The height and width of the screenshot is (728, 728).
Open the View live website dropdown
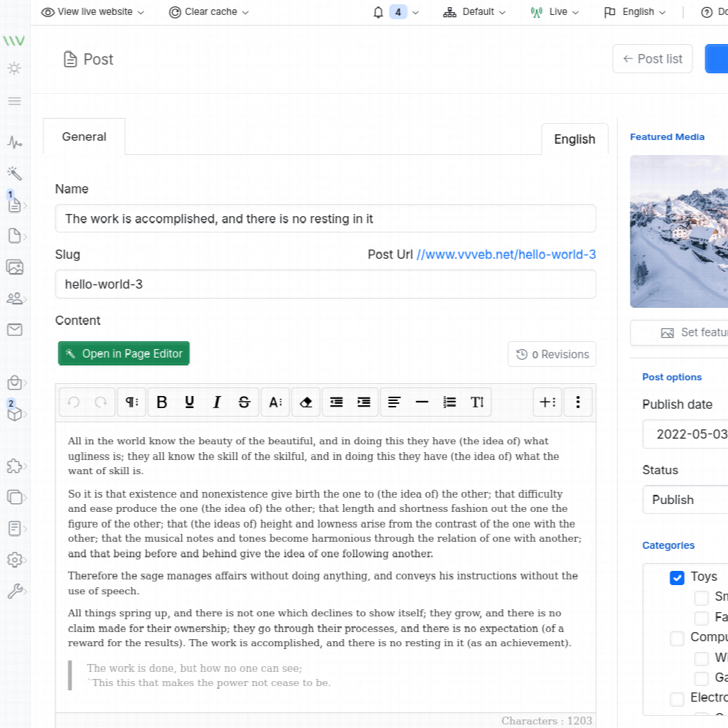(92, 12)
